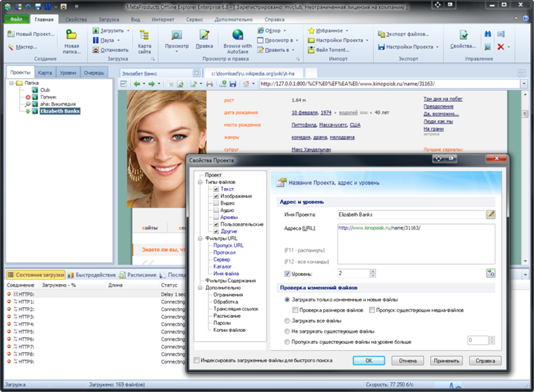Viewport: 534px width, 392px height.
Task: Start download with Загрузить icon
Action: click(95, 30)
